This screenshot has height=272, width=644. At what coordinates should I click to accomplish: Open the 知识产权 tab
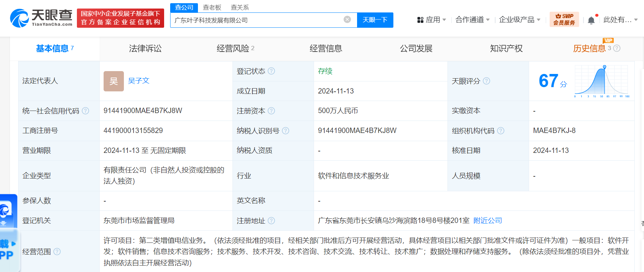pyautogui.click(x=506, y=49)
